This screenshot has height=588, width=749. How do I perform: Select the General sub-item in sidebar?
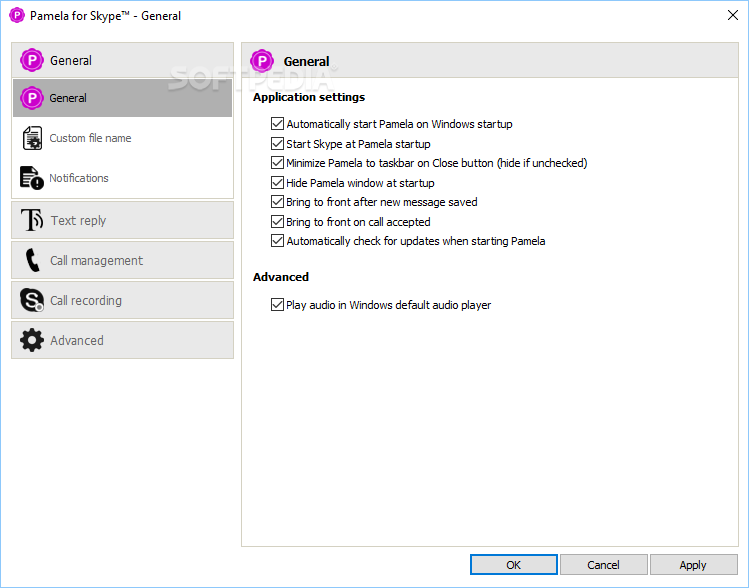(122, 98)
